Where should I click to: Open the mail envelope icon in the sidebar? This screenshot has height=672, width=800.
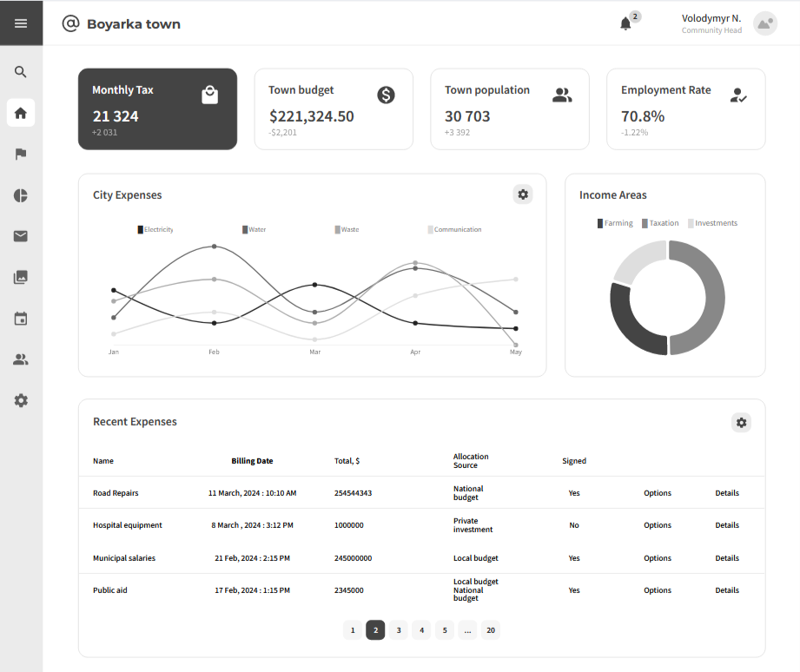pyautogui.click(x=20, y=236)
